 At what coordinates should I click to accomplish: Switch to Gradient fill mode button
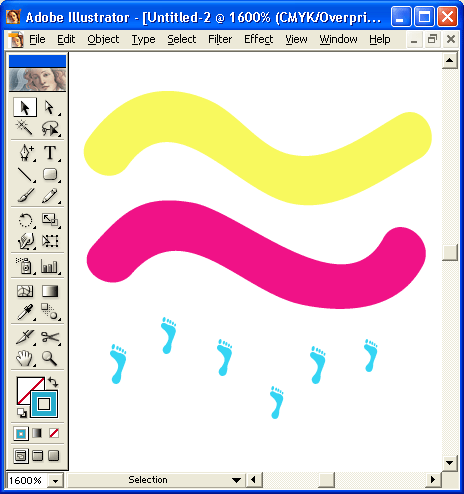click(37, 433)
